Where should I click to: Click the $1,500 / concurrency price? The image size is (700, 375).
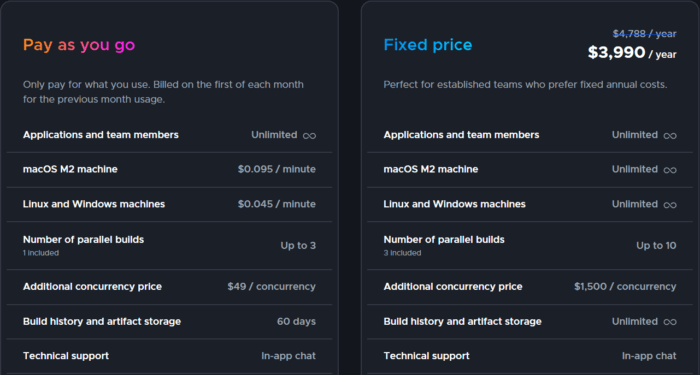[625, 287]
